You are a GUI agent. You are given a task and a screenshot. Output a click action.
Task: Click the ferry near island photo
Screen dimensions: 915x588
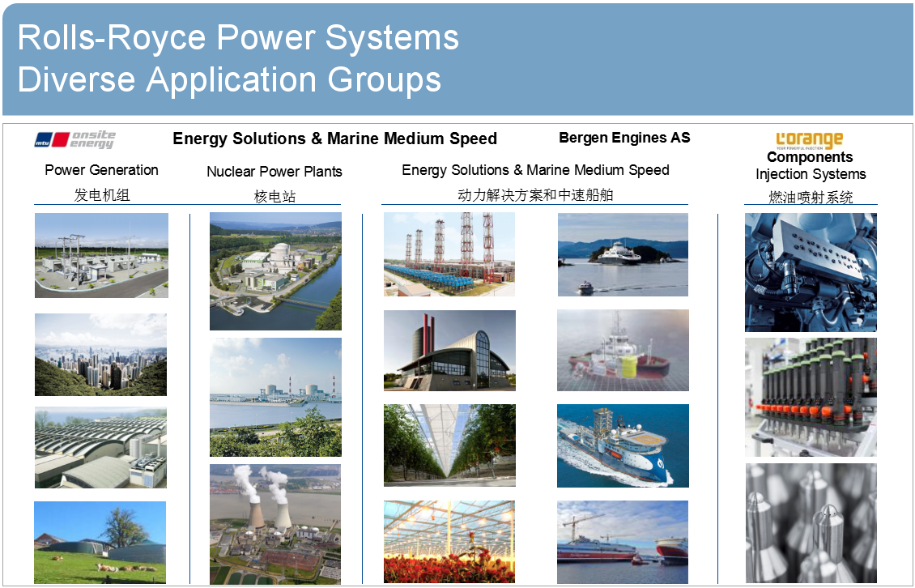click(623, 254)
